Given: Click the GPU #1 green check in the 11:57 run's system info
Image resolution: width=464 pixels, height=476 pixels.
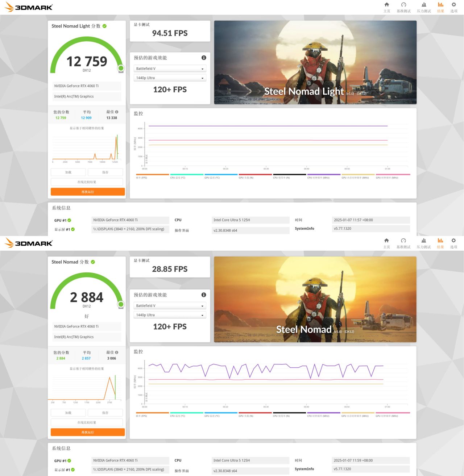Looking at the screenshot, I should tap(69, 220).
